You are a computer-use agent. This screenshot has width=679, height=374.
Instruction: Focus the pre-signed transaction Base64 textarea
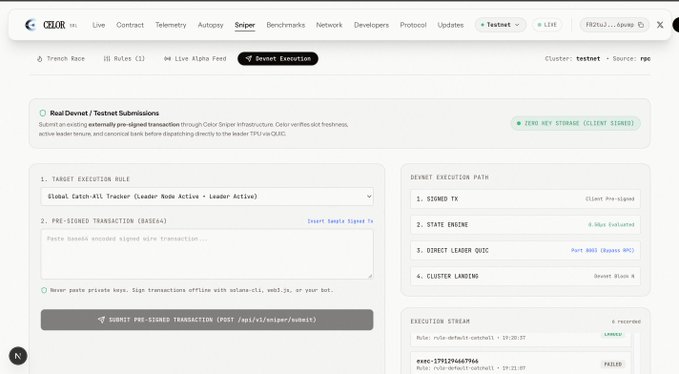tap(207, 254)
